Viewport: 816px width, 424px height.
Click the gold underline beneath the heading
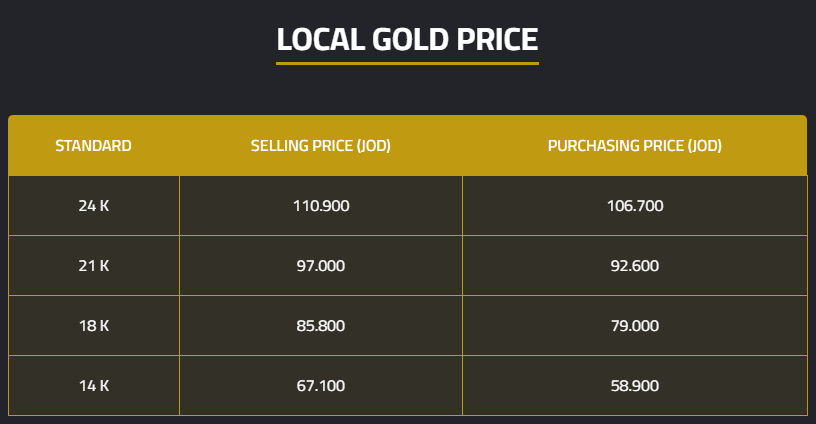(407, 63)
